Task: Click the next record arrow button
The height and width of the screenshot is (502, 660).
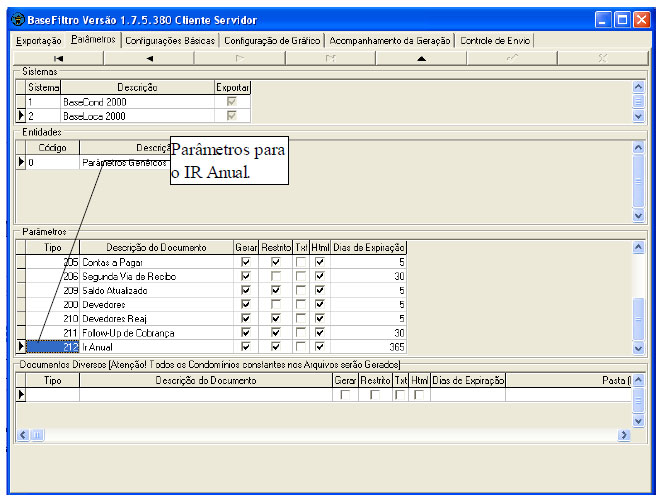Action: coord(239,59)
